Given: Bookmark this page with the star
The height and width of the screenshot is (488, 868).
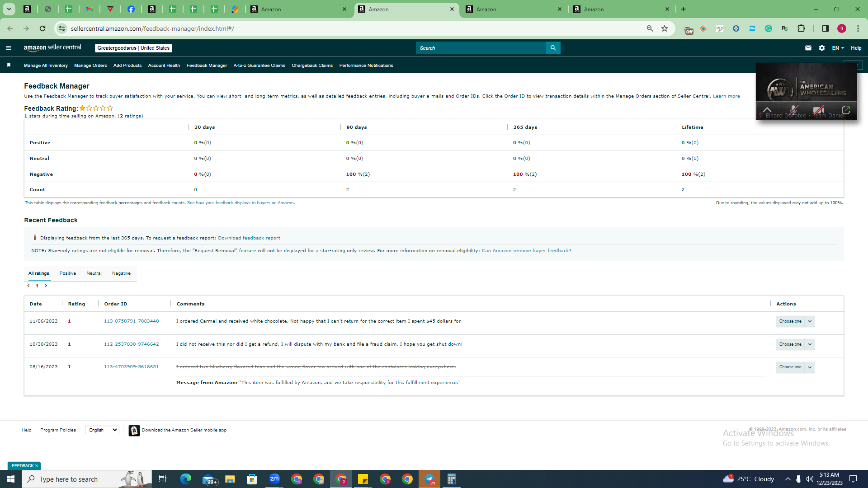Looking at the screenshot, I should coord(665,28).
